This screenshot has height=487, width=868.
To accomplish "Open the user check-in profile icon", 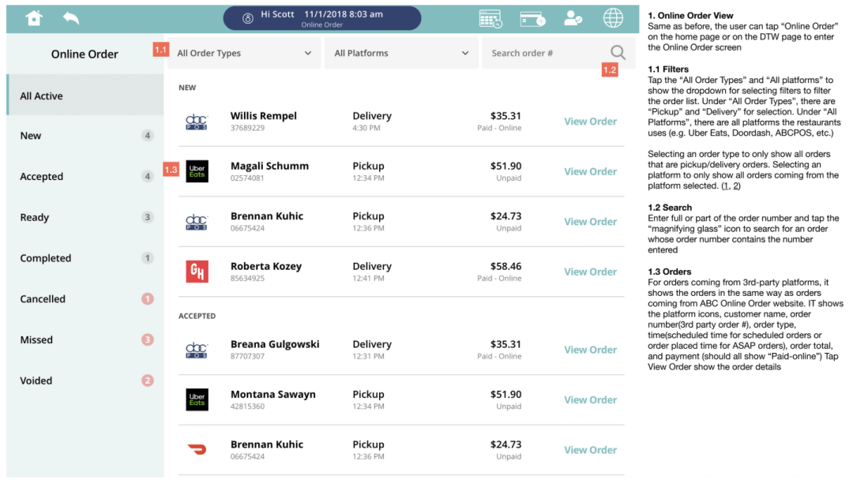I will (x=573, y=19).
